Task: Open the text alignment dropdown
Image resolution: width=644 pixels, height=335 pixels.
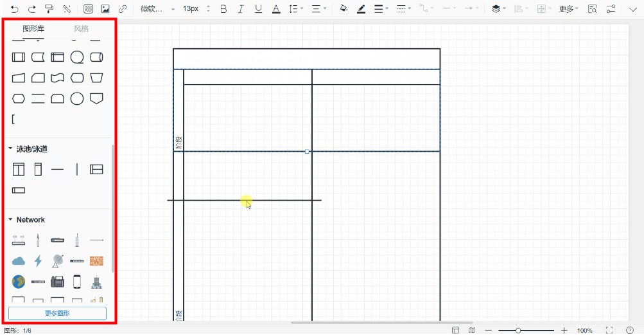Action: tap(318, 8)
